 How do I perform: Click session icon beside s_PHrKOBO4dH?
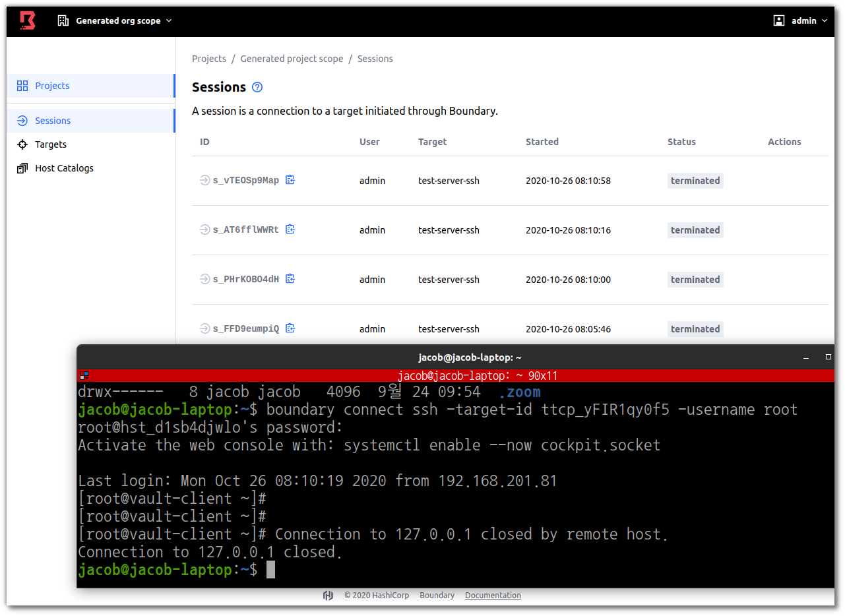point(204,279)
